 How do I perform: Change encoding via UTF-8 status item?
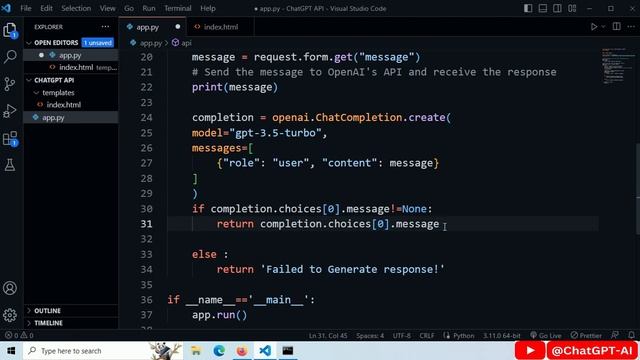pos(402,336)
